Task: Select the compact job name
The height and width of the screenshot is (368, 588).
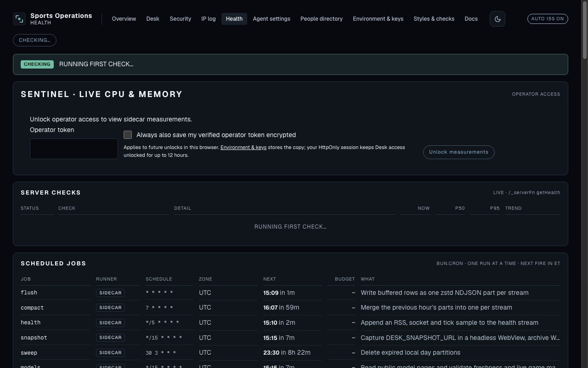Action: point(32,308)
